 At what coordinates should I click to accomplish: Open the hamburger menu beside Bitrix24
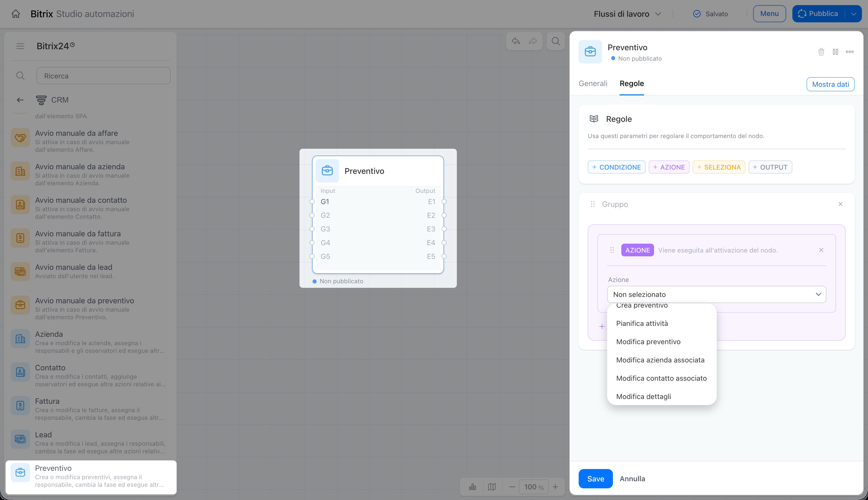click(x=20, y=46)
